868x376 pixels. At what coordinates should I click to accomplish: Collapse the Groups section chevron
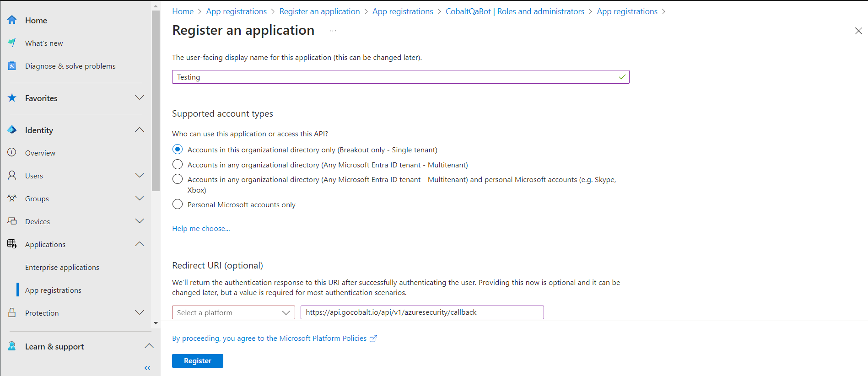click(x=140, y=198)
